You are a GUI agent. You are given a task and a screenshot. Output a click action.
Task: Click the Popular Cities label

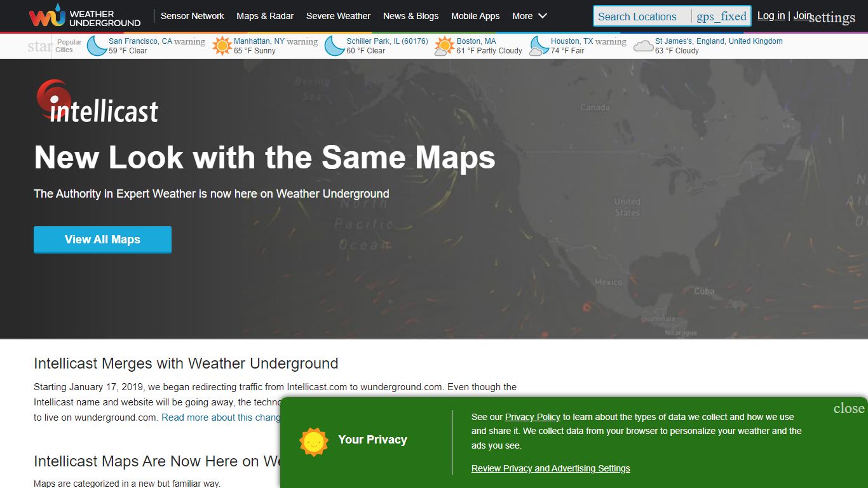pos(69,46)
